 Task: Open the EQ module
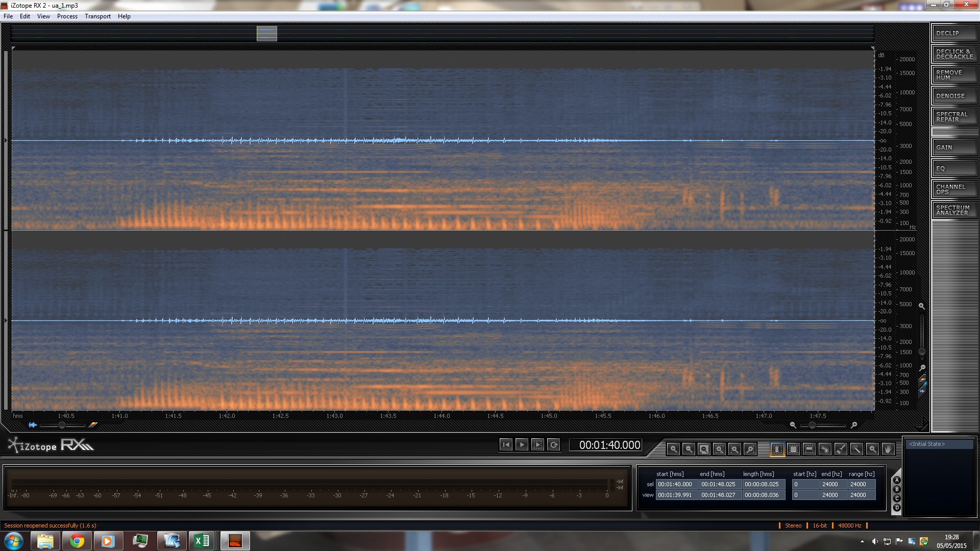954,168
